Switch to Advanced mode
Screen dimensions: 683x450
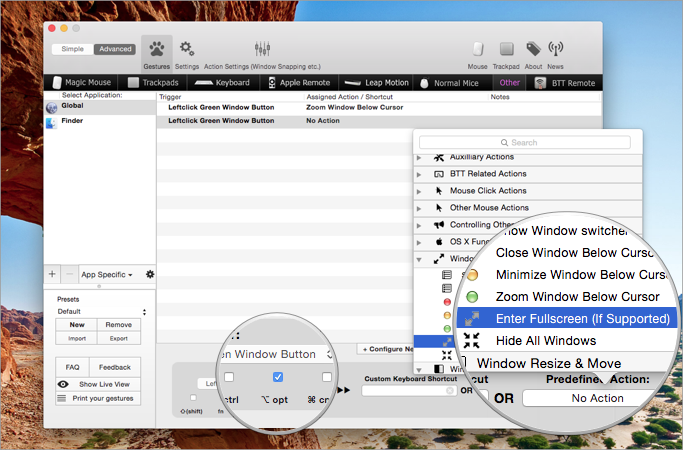(115, 49)
